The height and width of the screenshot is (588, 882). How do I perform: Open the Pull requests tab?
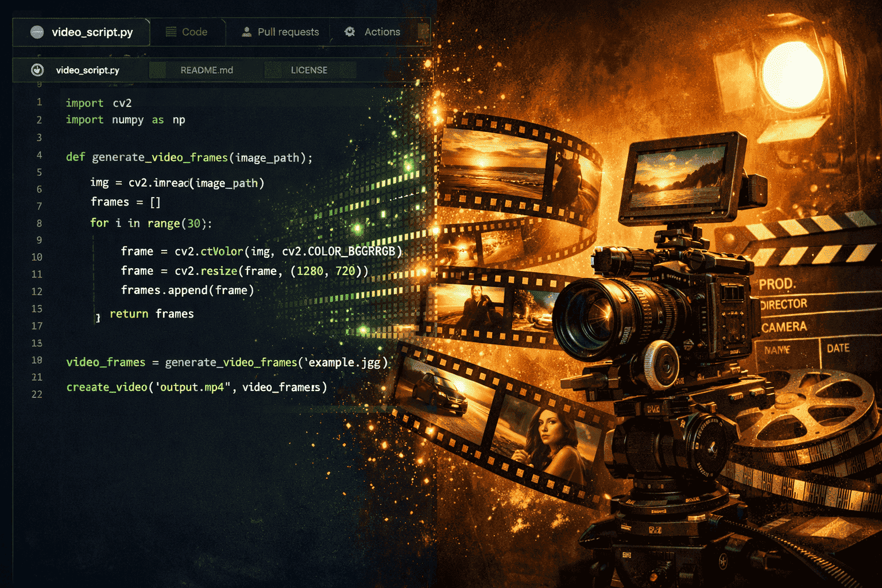(288, 32)
